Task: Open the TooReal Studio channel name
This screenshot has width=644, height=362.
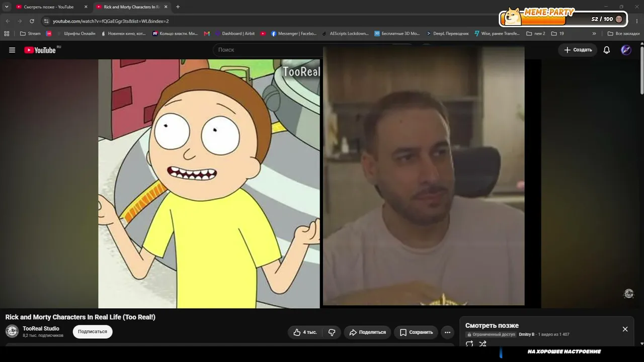Action: click(41, 328)
